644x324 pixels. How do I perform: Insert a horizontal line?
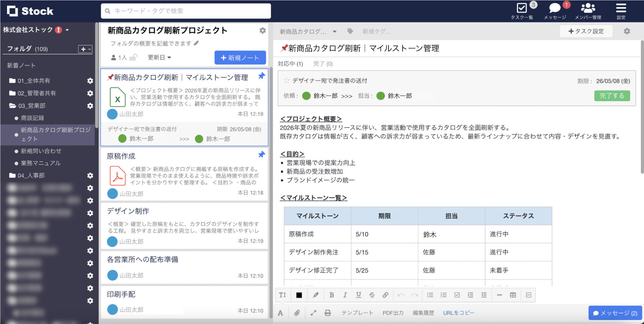pos(499,295)
